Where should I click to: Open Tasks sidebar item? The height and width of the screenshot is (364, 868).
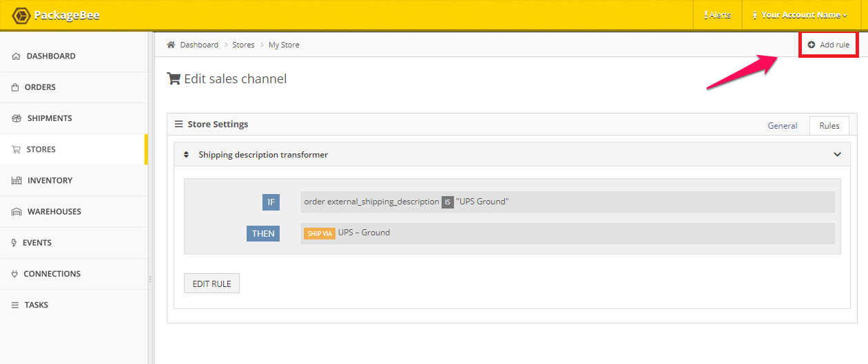(74, 304)
